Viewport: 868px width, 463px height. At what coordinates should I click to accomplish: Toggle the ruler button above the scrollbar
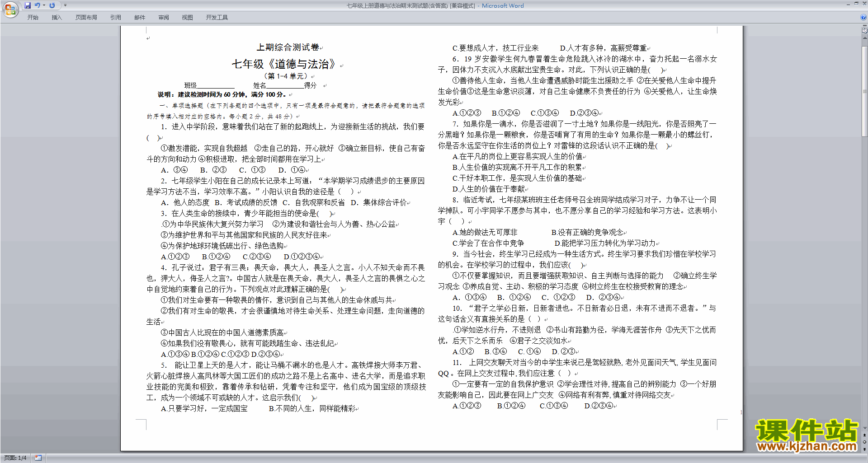tap(865, 31)
